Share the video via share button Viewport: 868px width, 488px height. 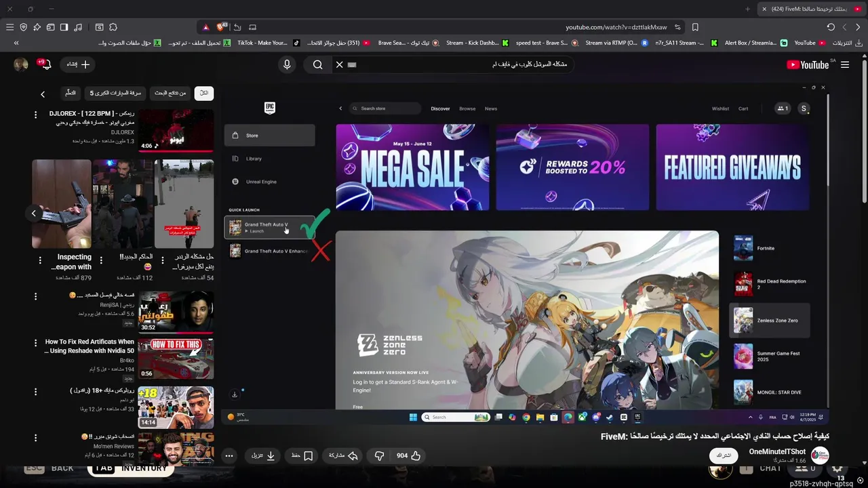point(344,455)
